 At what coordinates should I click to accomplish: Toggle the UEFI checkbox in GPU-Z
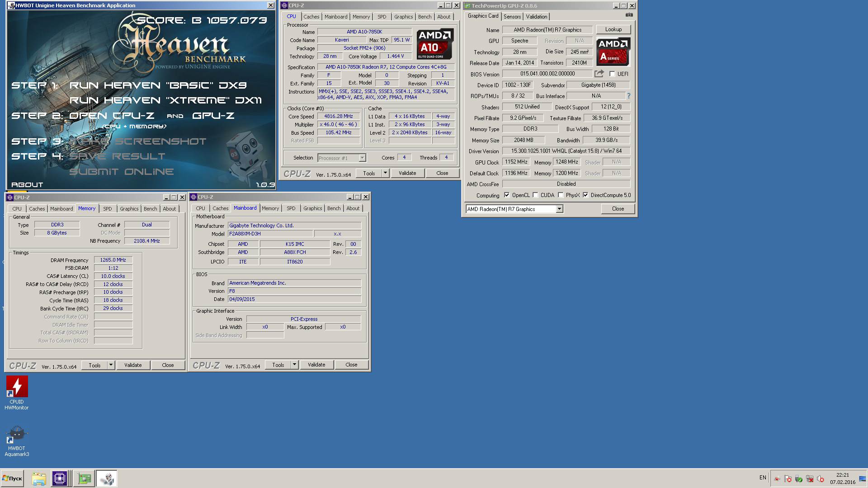[x=612, y=74]
